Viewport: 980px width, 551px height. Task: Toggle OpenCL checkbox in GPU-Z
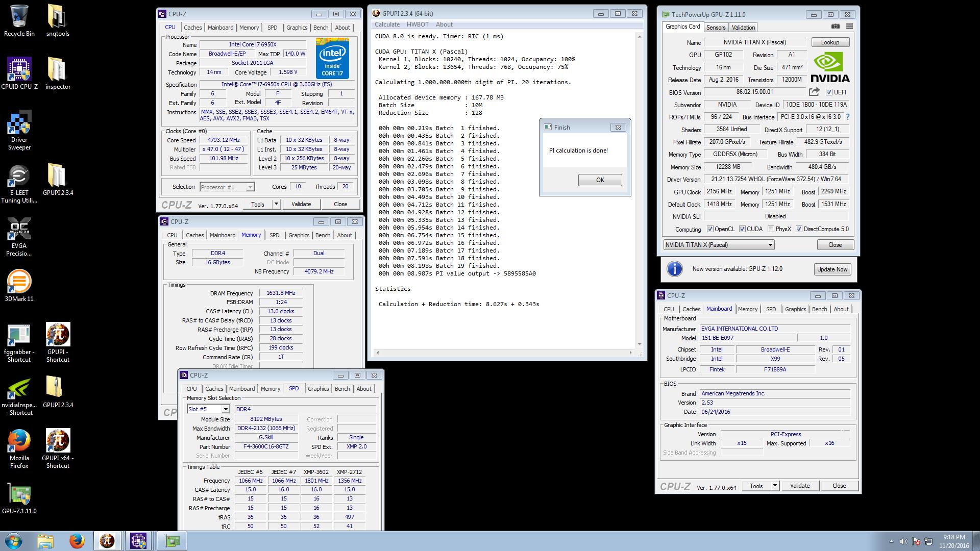[x=709, y=229]
